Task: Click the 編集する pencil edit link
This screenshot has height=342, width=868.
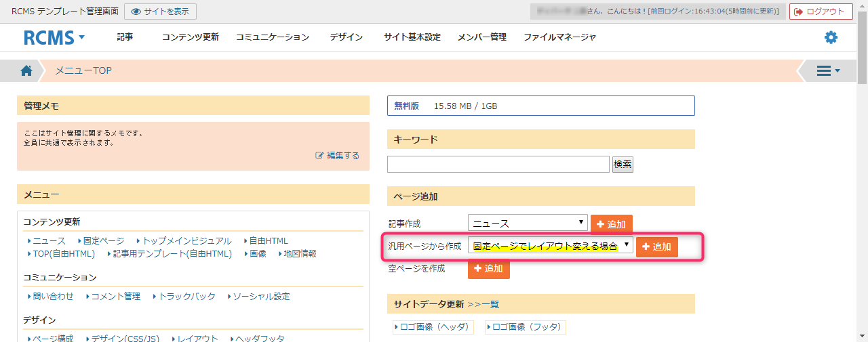Action: 338,155
